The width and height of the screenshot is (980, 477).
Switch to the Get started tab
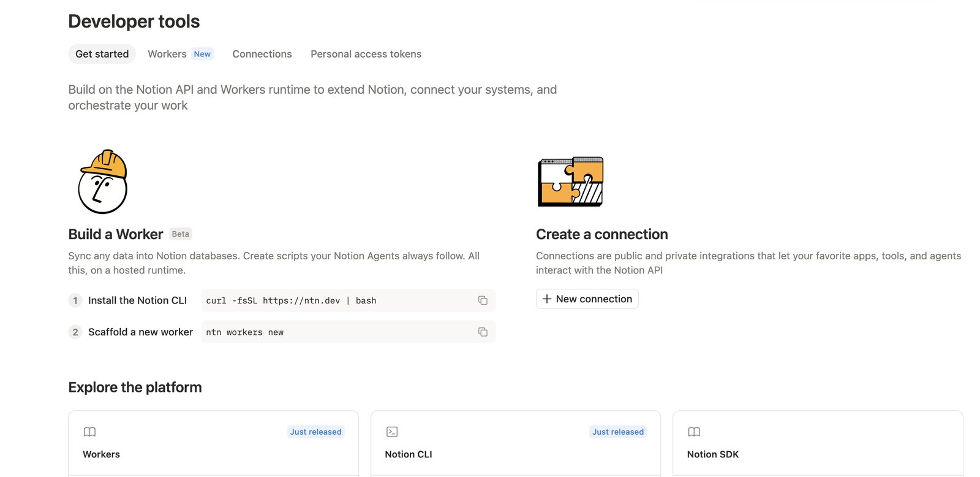(102, 54)
